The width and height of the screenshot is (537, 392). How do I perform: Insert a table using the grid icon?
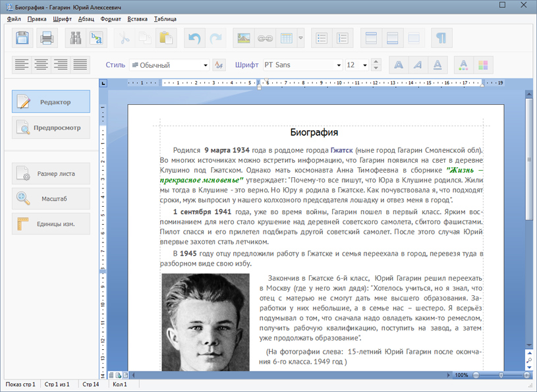pyautogui.click(x=287, y=38)
